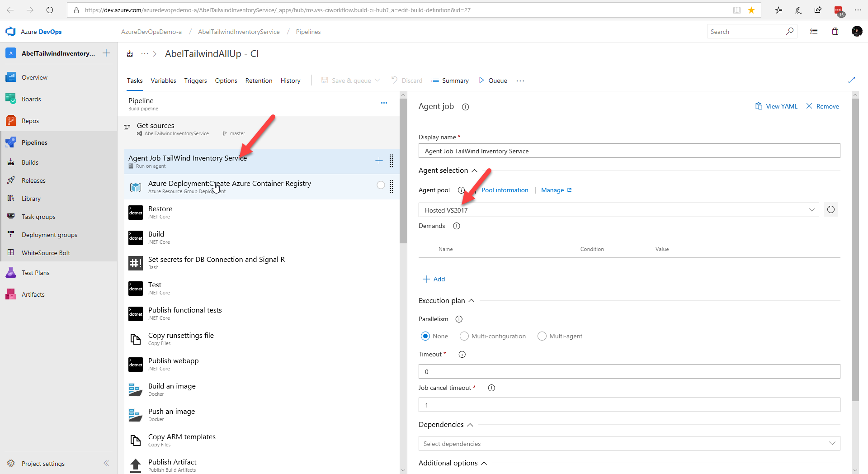Add a task to the agent job
868x474 pixels.
379,161
